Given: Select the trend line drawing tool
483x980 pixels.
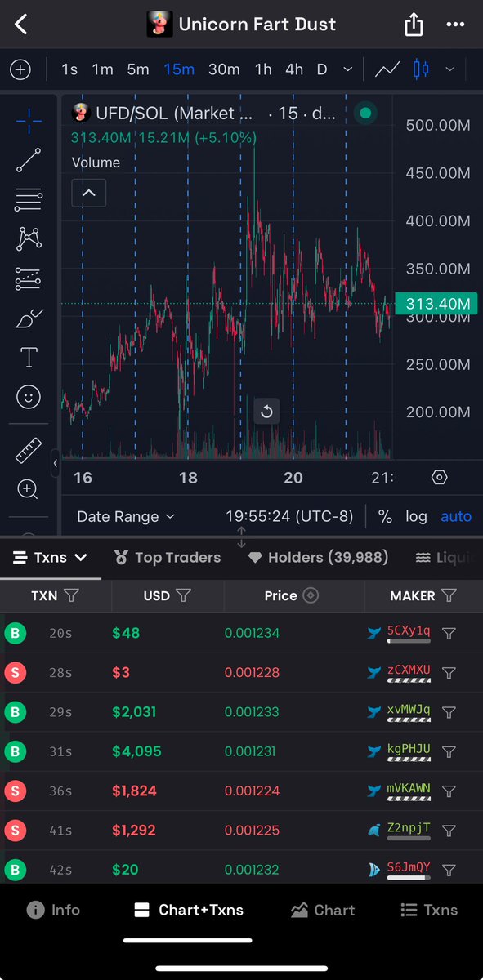Looking at the screenshot, I should pos(29,161).
